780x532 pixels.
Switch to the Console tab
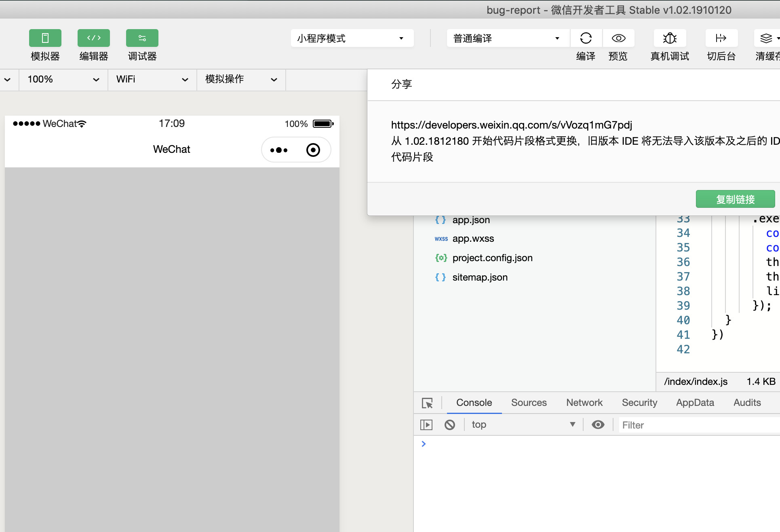tap(474, 403)
